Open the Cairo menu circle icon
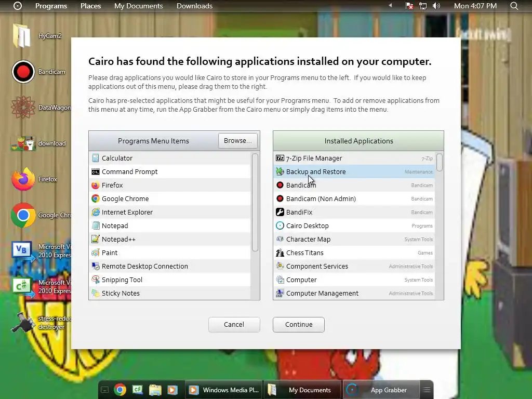The image size is (532, 399). (18, 6)
